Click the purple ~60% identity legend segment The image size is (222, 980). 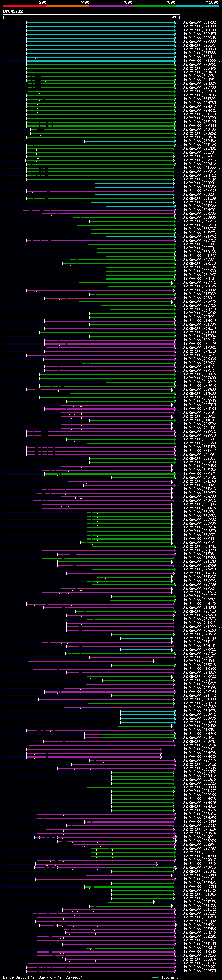[111, 6]
